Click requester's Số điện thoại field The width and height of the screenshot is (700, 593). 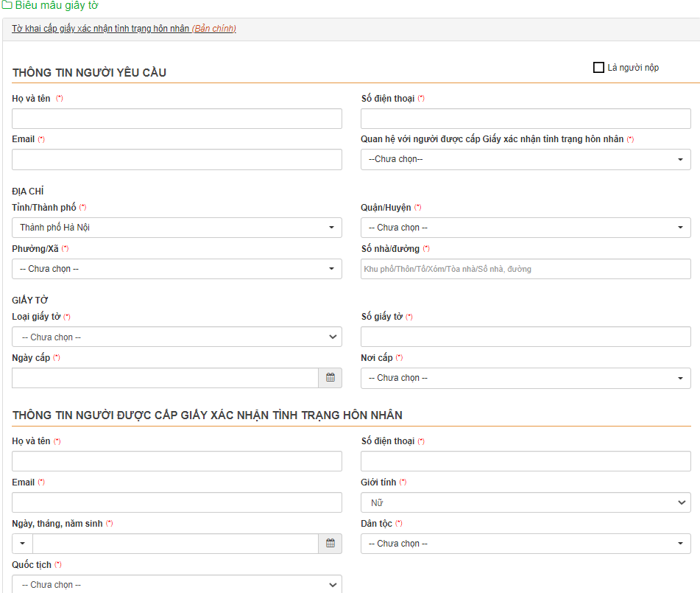coord(526,119)
